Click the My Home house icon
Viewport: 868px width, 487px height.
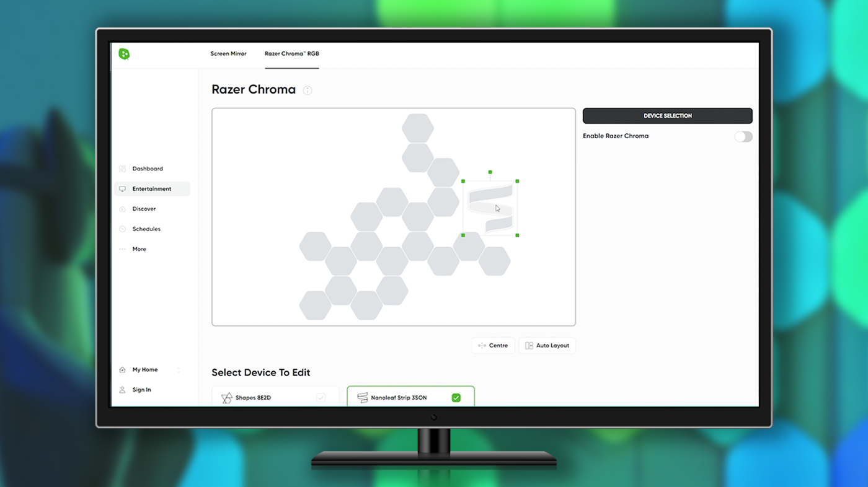pos(122,370)
